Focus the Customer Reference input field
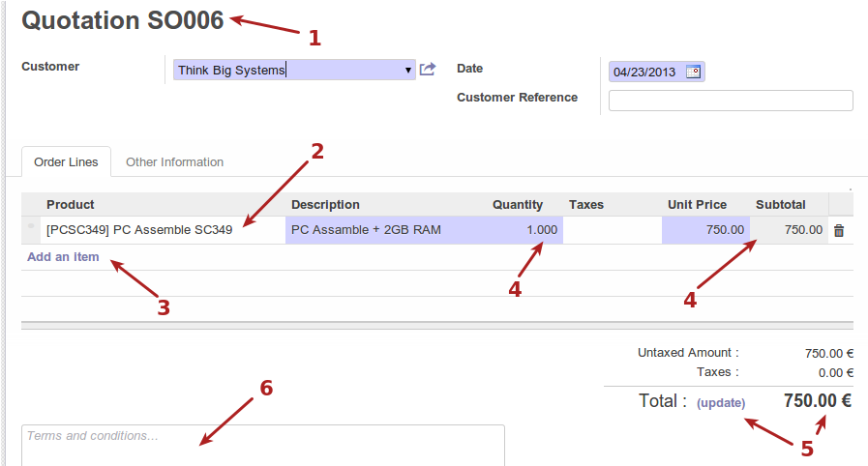868x466 pixels. point(730,101)
